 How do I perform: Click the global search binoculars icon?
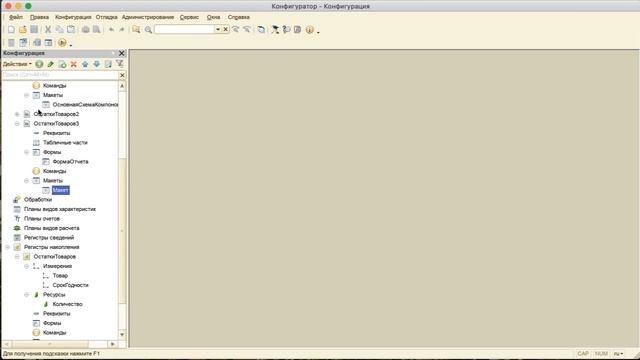pyautogui.click(x=136, y=29)
